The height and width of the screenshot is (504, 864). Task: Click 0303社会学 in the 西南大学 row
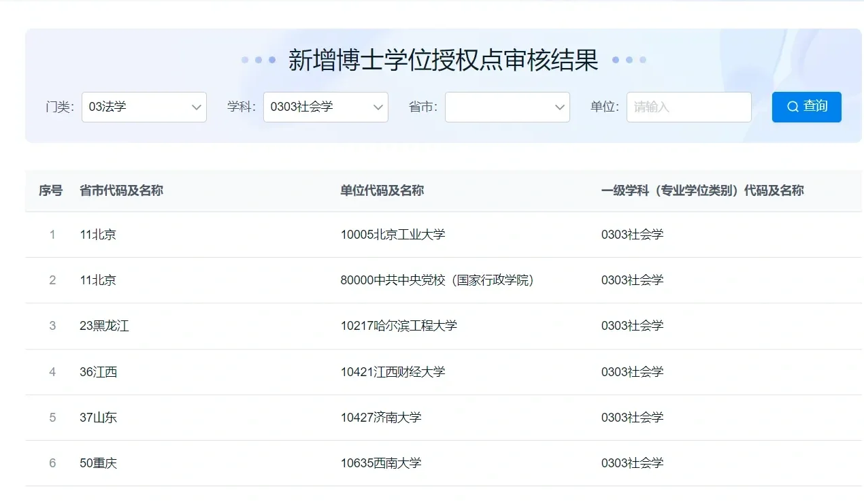632,463
